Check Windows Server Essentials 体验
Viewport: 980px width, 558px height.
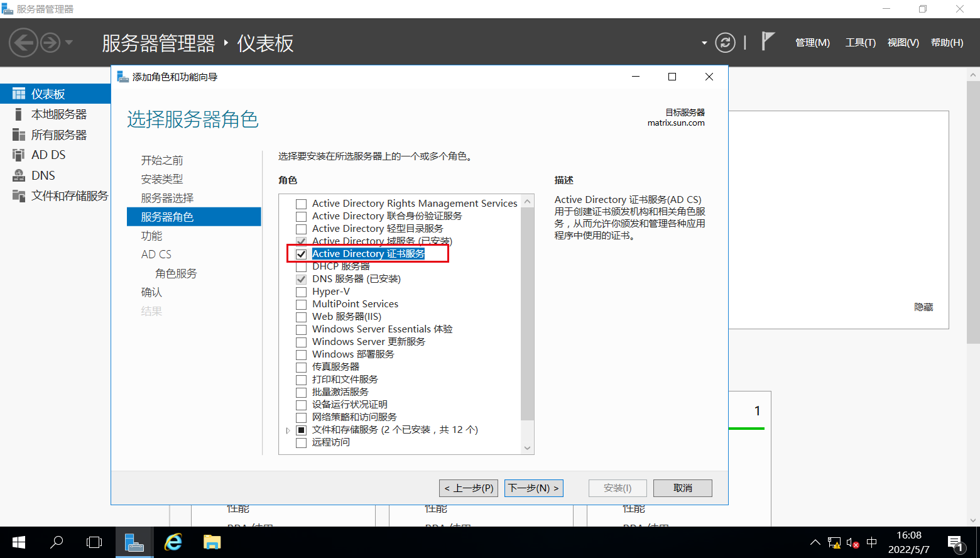[x=302, y=329]
